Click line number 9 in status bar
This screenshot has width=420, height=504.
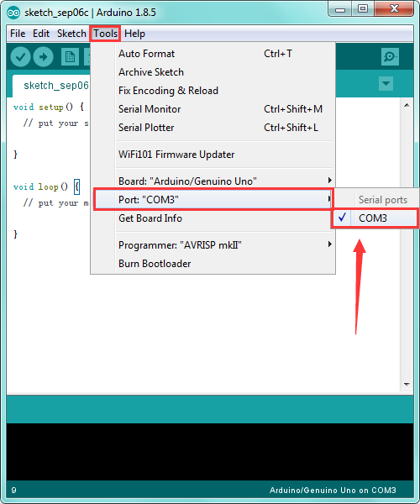13,491
